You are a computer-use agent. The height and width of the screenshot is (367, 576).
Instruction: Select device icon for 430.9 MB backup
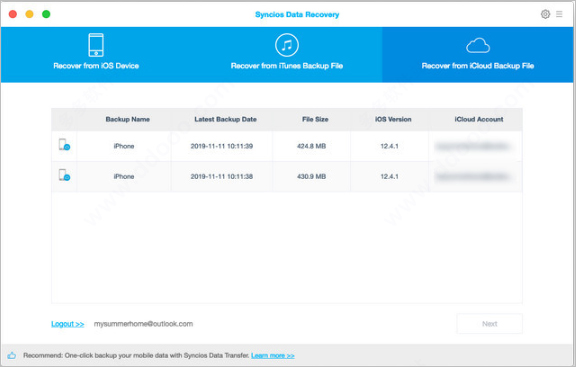[64, 175]
